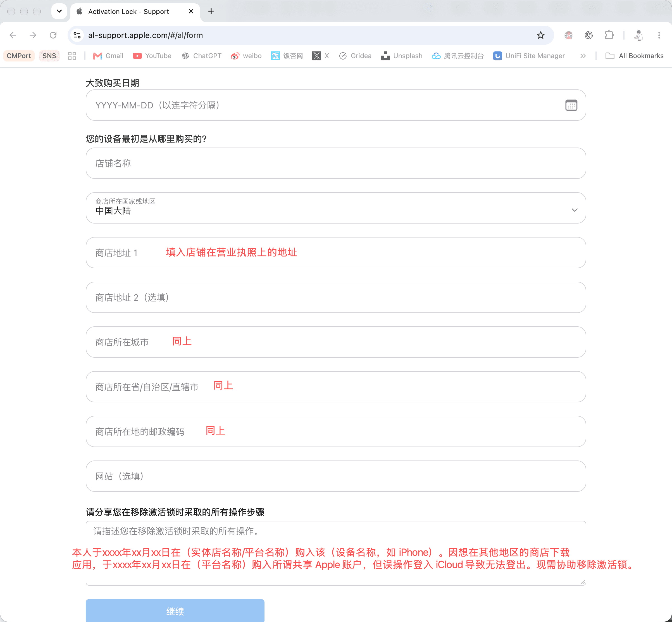The width and height of the screenshot is (672, 622).
Task: Open the apps grid bookmark icon
Action: [72, 56]
